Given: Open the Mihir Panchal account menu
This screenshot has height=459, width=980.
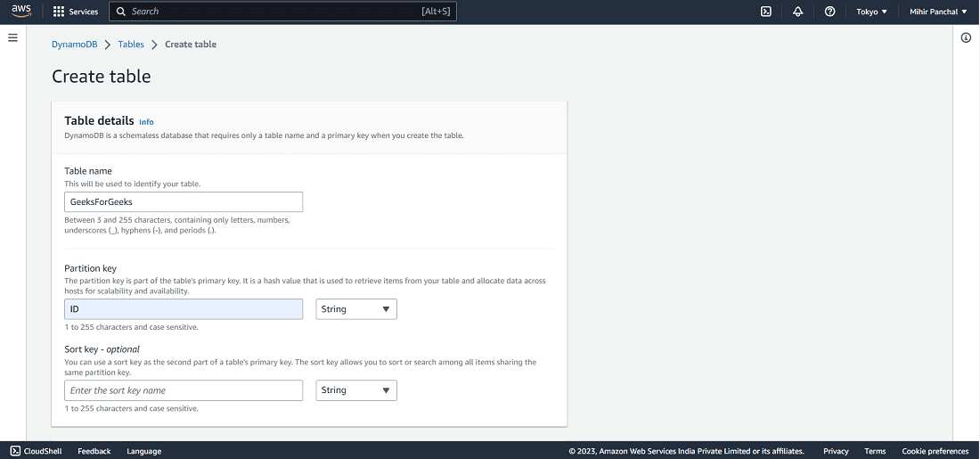Looking at the screenshot, I should pyautogui.click(x=938, y=12).
